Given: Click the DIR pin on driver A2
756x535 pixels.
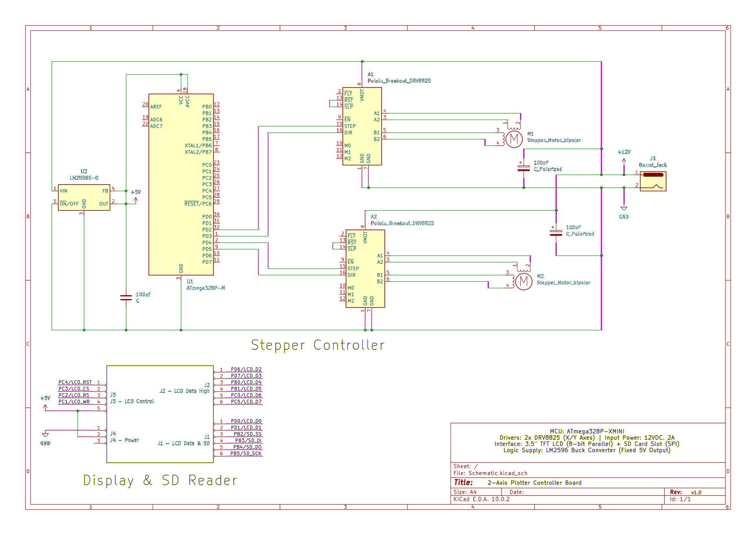Looking at the screenshot, I should 348,275.
